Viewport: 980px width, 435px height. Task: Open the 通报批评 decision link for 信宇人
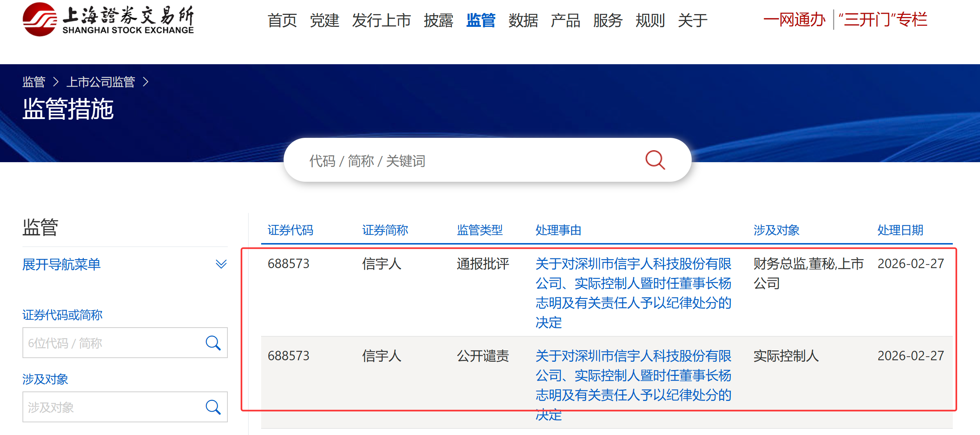coord(633,293)
